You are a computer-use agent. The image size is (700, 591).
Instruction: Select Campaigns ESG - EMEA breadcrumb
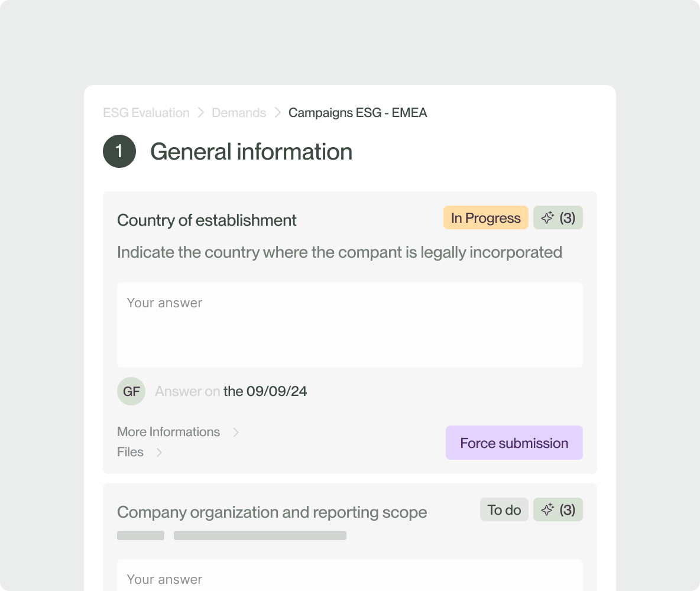[x=358, y=112]
